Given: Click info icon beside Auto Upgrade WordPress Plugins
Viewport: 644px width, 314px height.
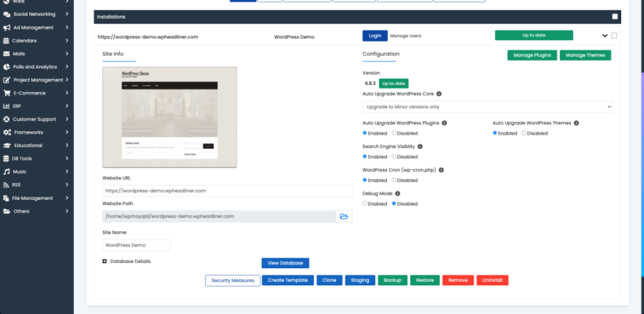Looking at the screenshot, I should coord(444,123).
